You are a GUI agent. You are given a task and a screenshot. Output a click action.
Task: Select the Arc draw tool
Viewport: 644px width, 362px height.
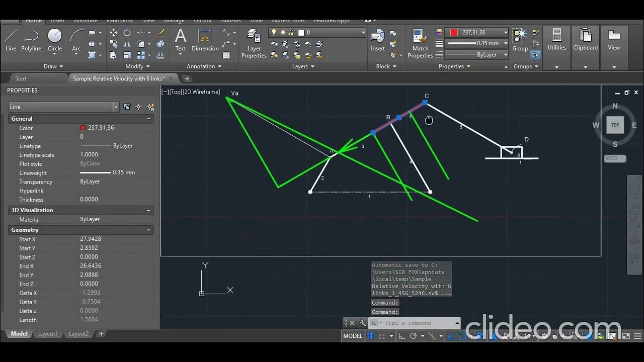76,40
